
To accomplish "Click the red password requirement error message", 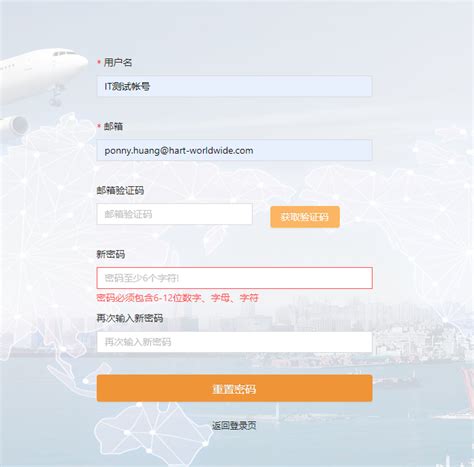I will (177, 298).
